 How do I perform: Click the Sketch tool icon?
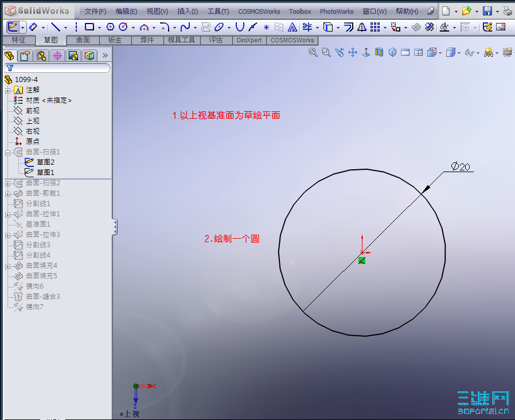(x=12, y=27)
